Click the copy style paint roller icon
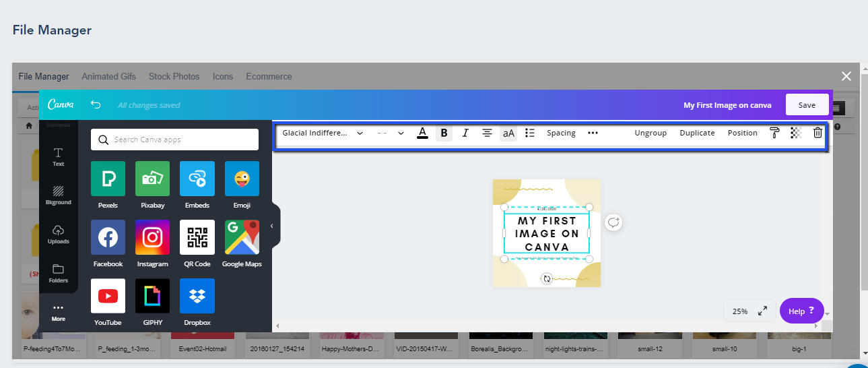The image size is (868, 368). point(774,133)
